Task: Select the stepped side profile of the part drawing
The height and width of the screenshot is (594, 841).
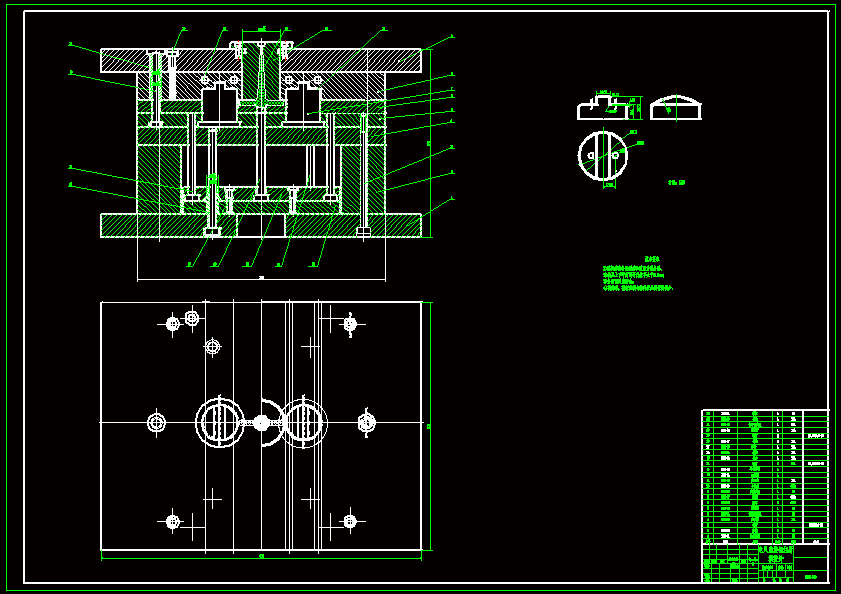Action: pyautogui.click(x=603, y=108)
